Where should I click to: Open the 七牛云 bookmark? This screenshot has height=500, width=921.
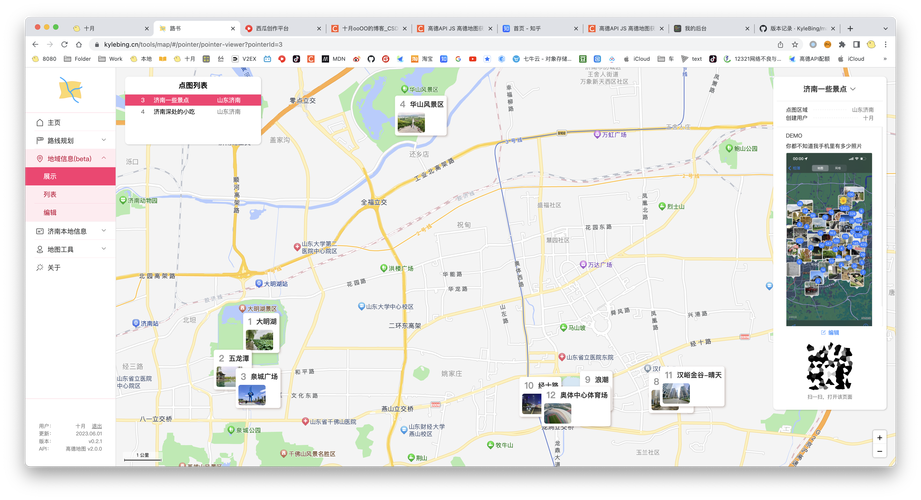(542, 59)
